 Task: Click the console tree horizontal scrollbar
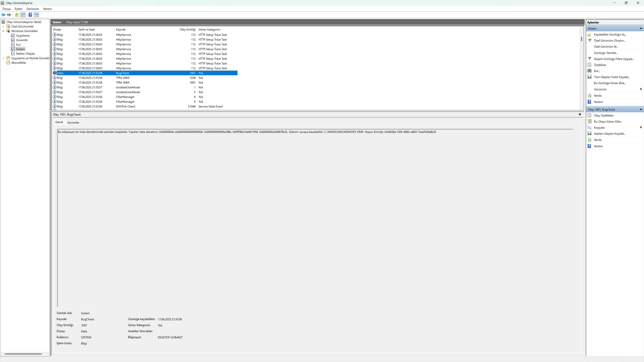coord(23,354)
